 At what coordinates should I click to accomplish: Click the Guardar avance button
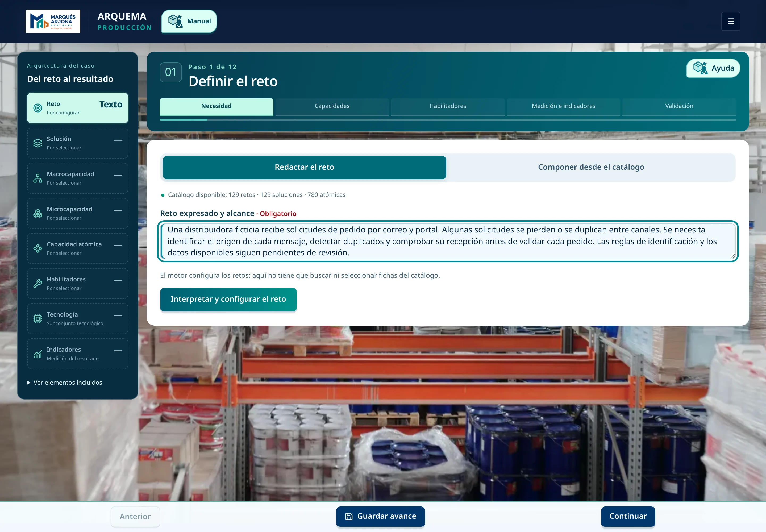(x=380, y=516)
